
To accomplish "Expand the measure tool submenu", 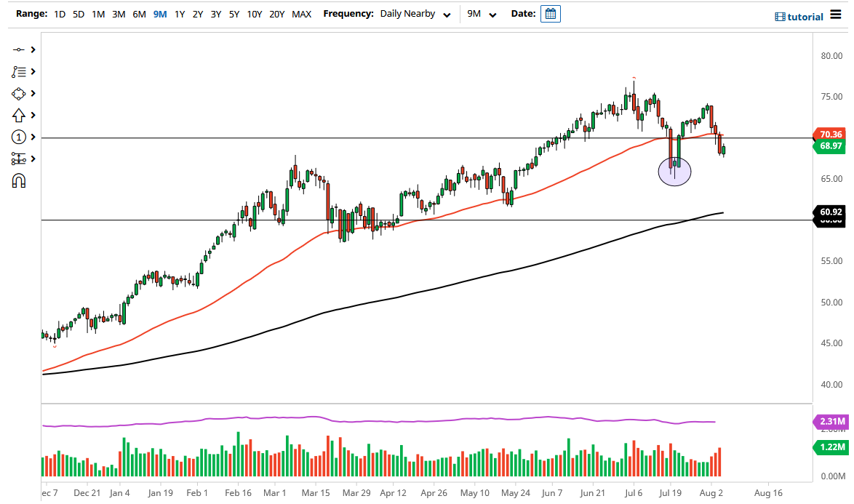I will pyautogui.click(x=33, y=159).
